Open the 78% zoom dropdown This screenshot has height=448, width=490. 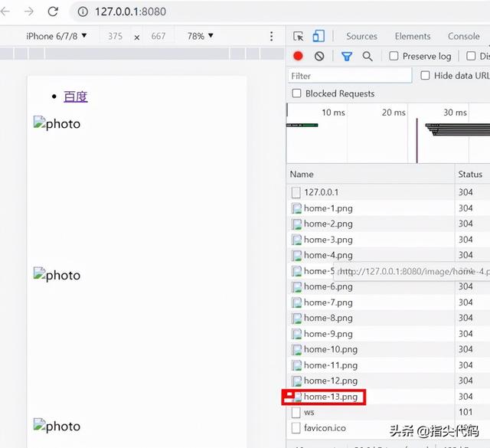pyautogui.click(x=200, y=36)
